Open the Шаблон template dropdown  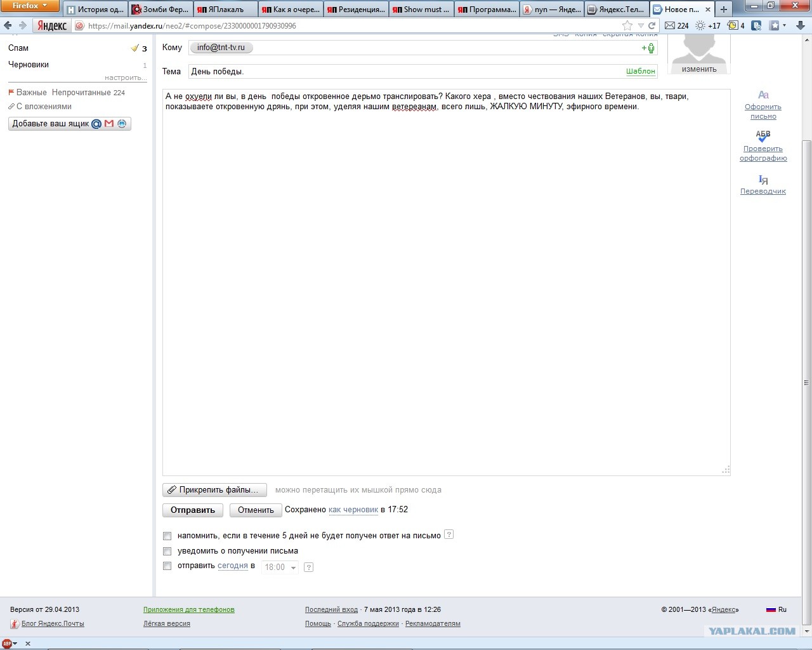point(640,71)
